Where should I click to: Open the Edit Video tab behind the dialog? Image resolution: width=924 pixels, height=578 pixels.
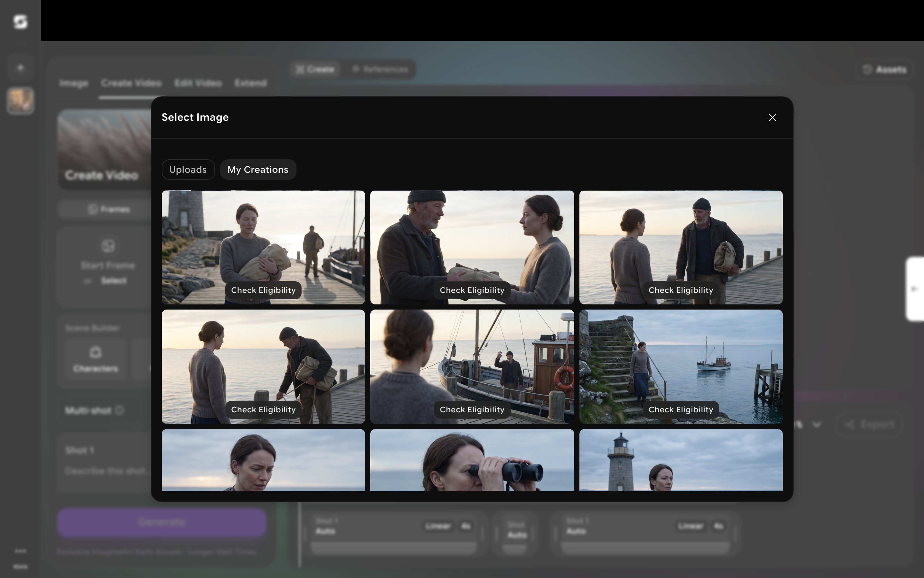(x=198, y=83)
